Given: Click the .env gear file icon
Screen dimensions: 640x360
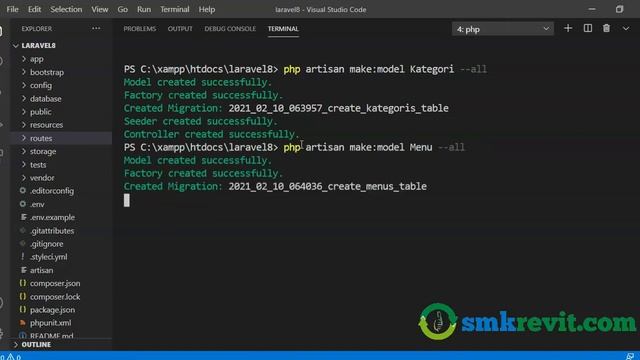Looking at the screenshot, I should point(23,204).
